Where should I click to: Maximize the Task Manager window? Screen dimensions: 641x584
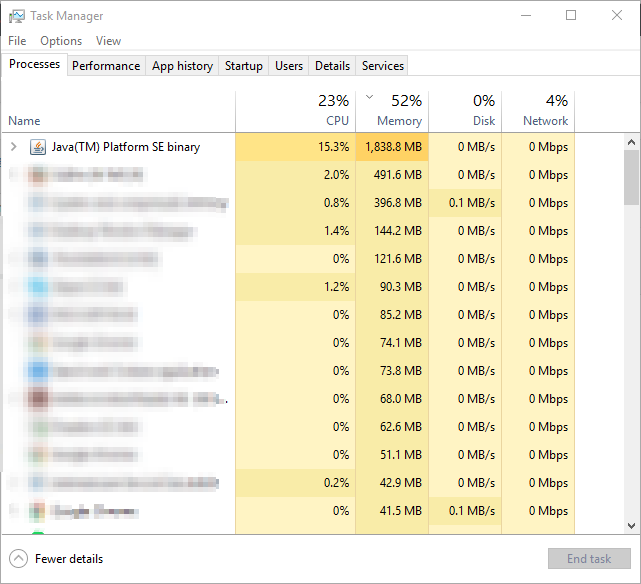click(571, 16)
